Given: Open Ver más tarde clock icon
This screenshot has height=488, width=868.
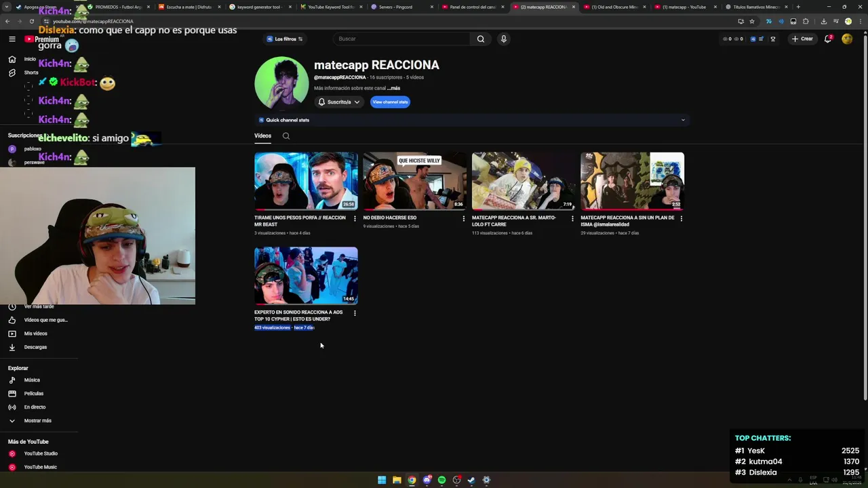Looking at the screenshot, I should (12, 306).
